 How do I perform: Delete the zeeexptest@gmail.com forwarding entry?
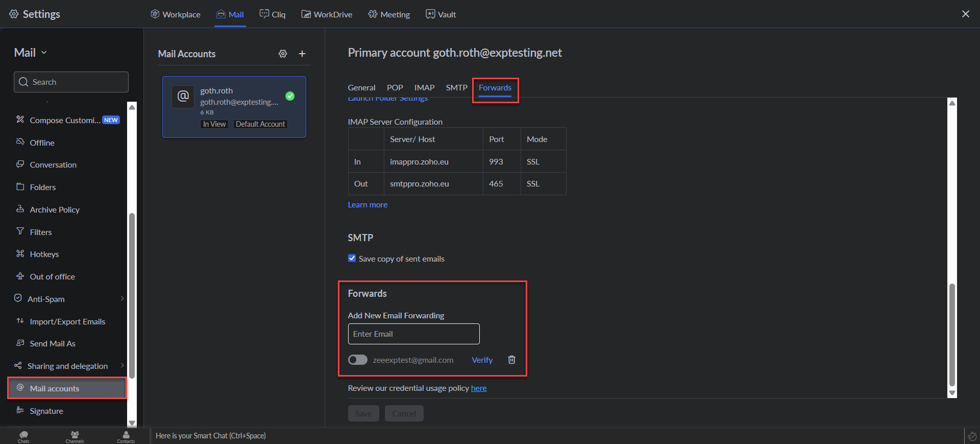tap(511, 360)
